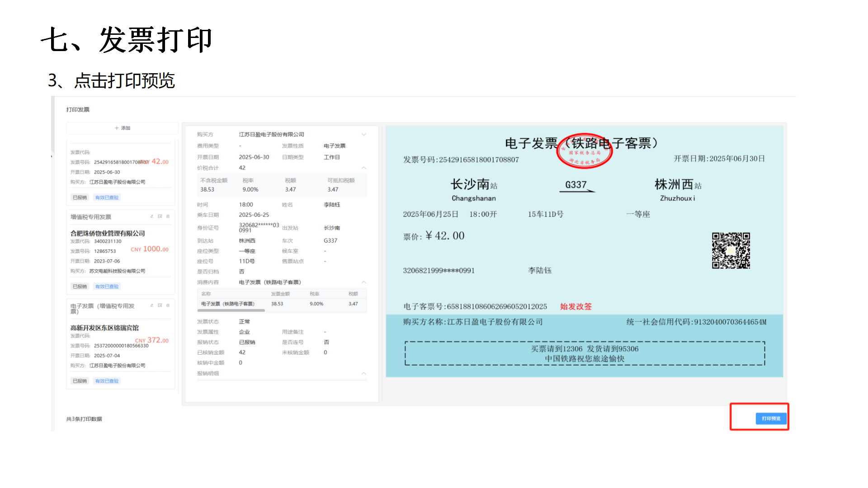The height and width of the screenshot is (488, 868).
Task: Expand the 购买方 row chevron
Action: 363,135
